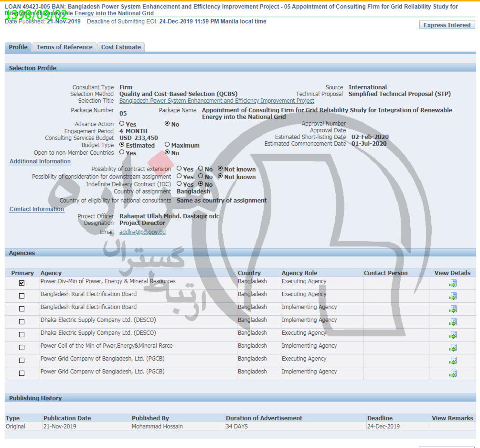Open details for Power Div-Min of Power agency
This screenshot has width=480, height=448.
click(x=452, y=284)
